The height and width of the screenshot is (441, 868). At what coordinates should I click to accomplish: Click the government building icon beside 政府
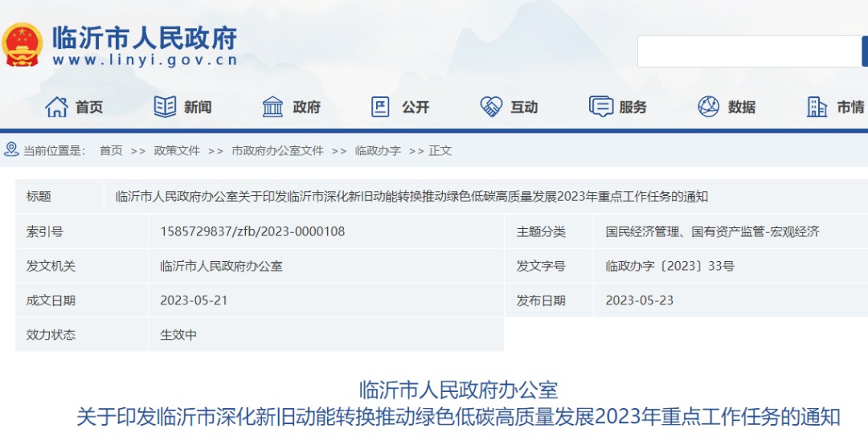[273, 107]
